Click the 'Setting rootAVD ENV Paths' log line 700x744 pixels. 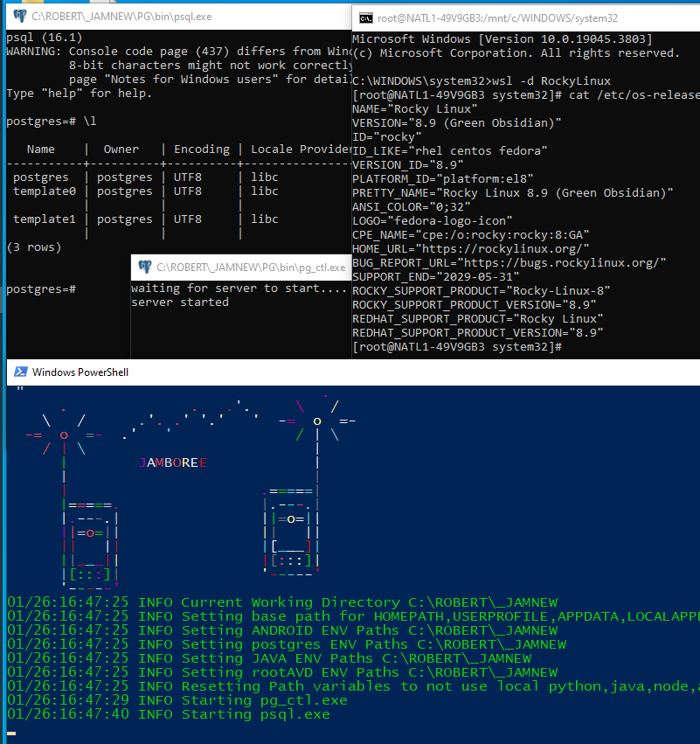(282, 672)
